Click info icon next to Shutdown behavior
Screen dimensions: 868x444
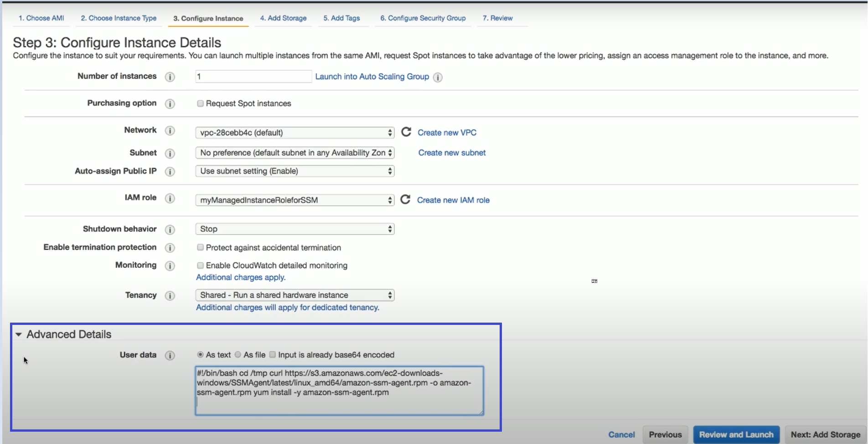[170, 230]
